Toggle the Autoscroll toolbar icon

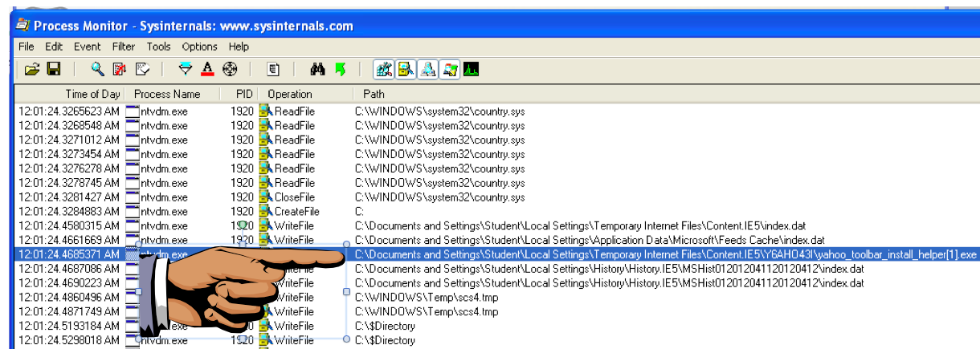click(120, 70)
